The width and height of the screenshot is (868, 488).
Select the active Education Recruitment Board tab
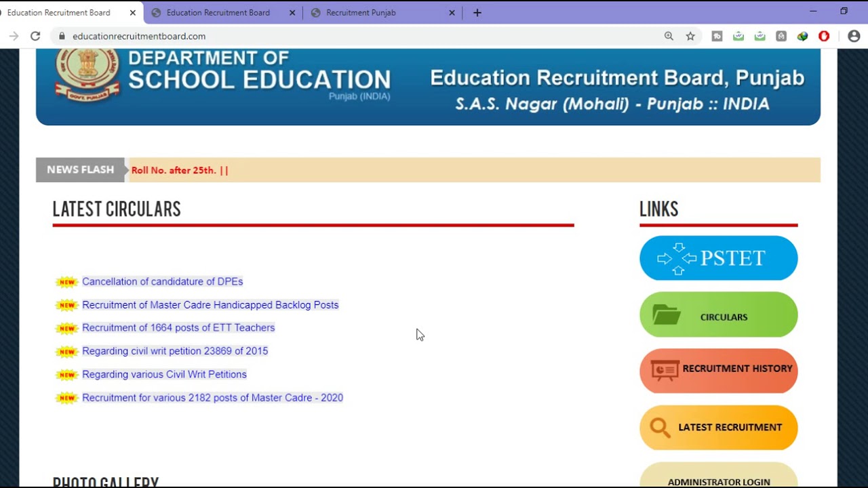point(68,12)
